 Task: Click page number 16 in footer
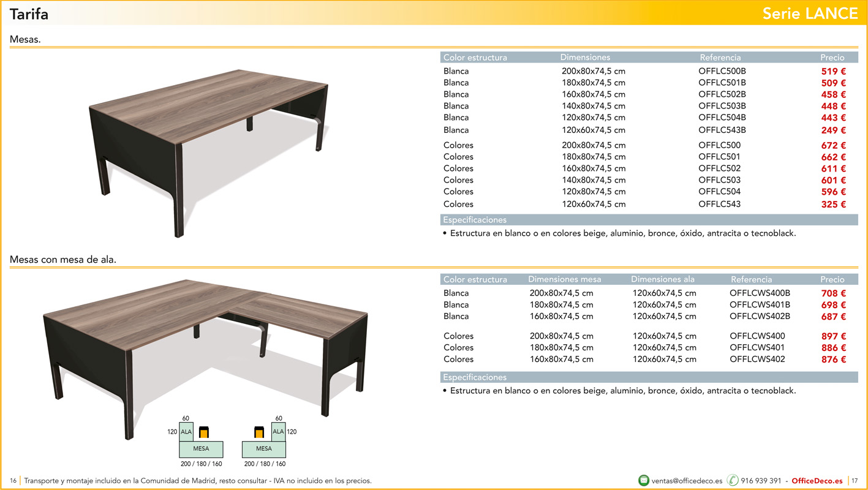point(13,481)
